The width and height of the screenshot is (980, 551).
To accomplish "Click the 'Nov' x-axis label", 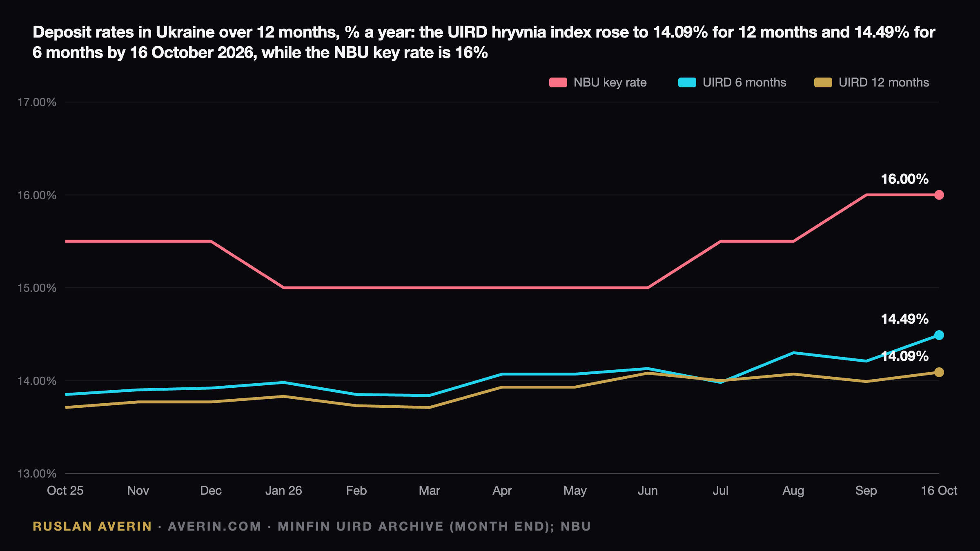I will [x=138, y=490].
